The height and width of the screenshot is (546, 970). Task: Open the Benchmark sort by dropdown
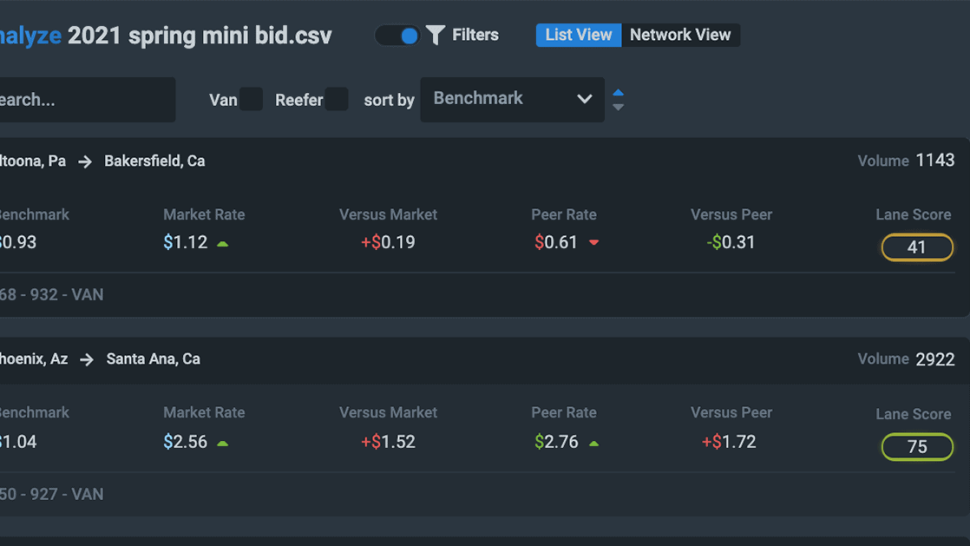click(x=512, y=99)
